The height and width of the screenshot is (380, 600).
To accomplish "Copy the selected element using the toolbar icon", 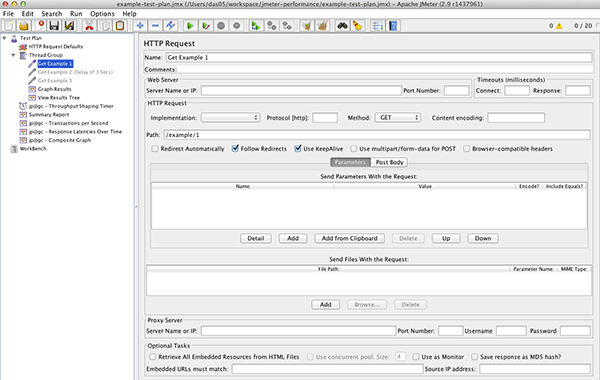I will click(105, 26).
